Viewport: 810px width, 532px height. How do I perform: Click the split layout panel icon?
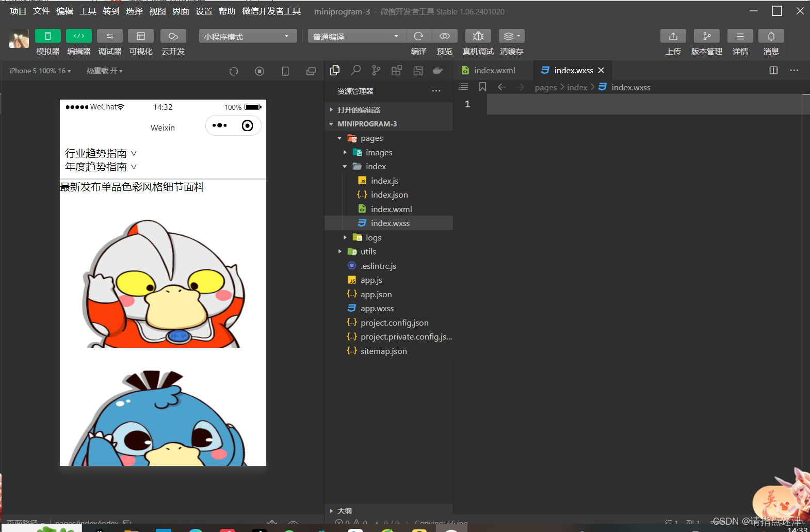click(418, 71)
